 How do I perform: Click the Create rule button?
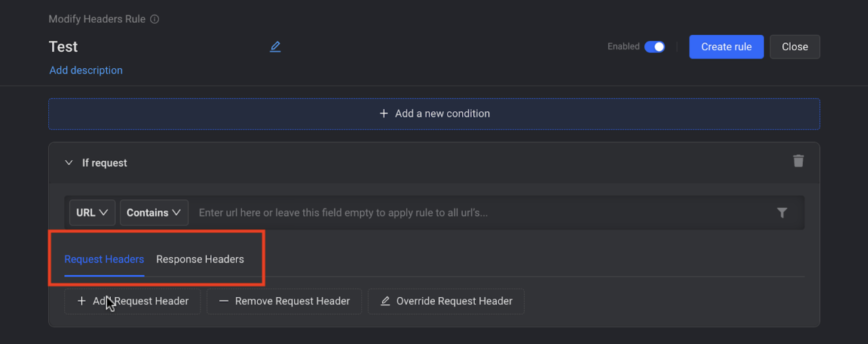726,46
